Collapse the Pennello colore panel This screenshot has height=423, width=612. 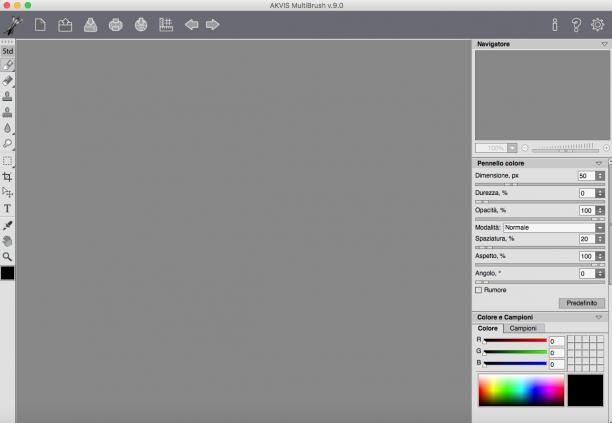(x=599, y=163)
